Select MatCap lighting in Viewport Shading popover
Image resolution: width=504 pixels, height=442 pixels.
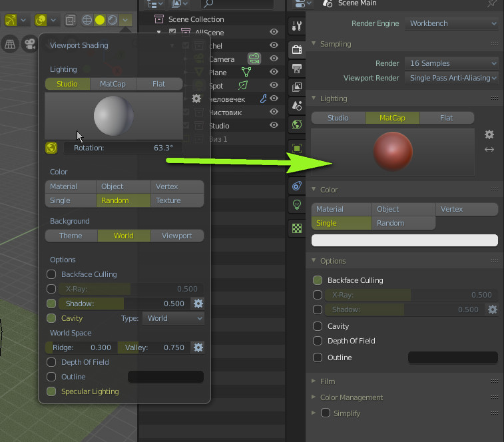113,84
